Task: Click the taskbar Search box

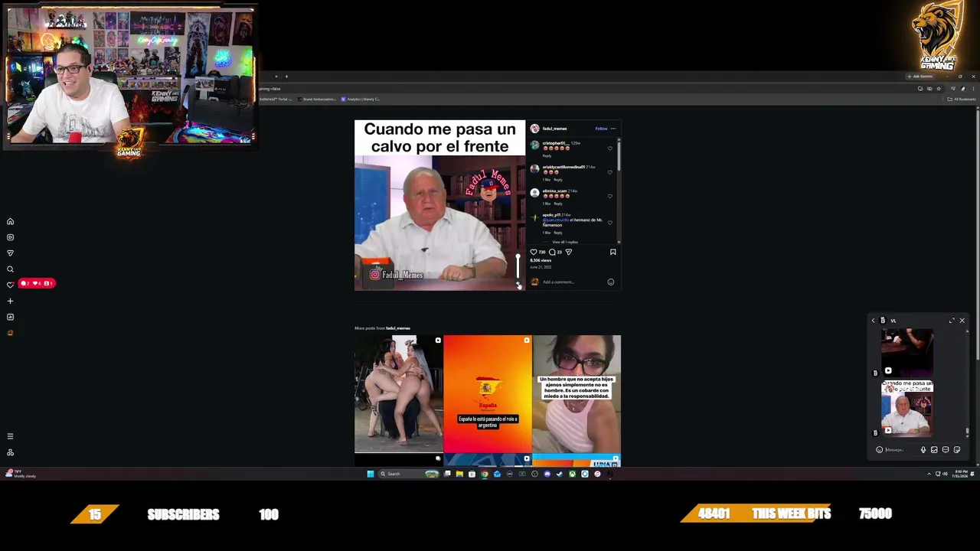Action: coord(410,474)
